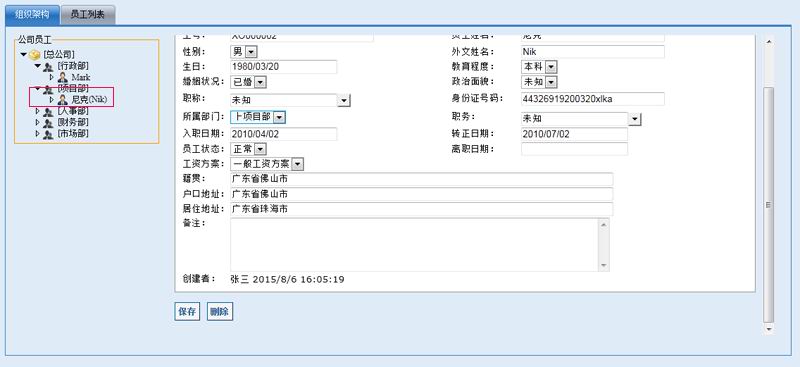Click the 项目部 department group icon
The height and width of the screenshot is (367, 800).
click(x=48, y=89)
